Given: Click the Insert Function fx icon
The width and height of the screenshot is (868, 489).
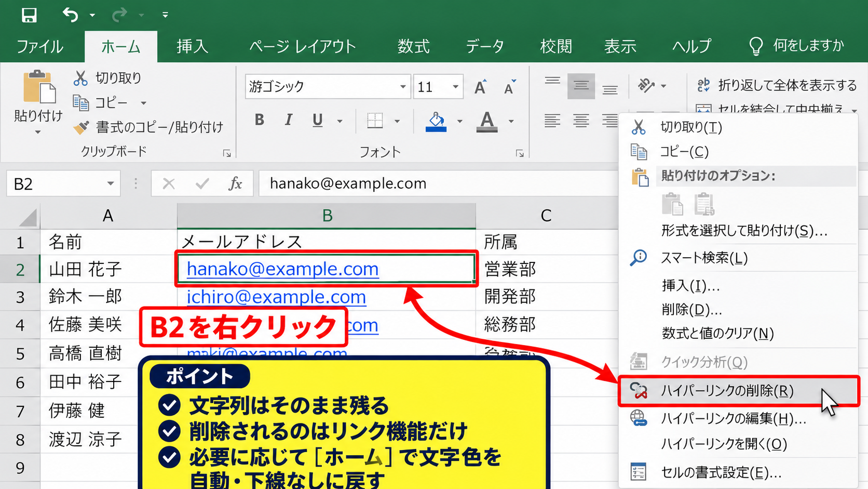Looking at the screenshot, I should [235, 183].
